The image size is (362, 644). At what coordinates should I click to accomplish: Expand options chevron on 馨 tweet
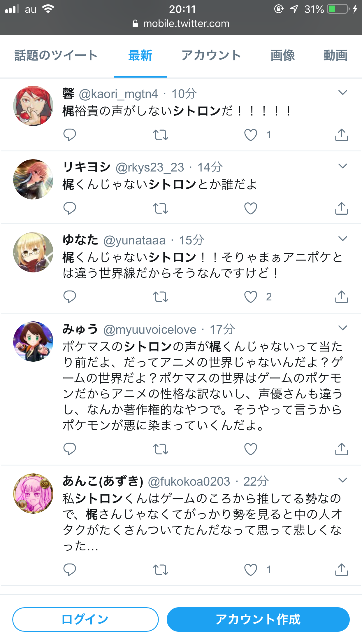[x=343, y=93]
